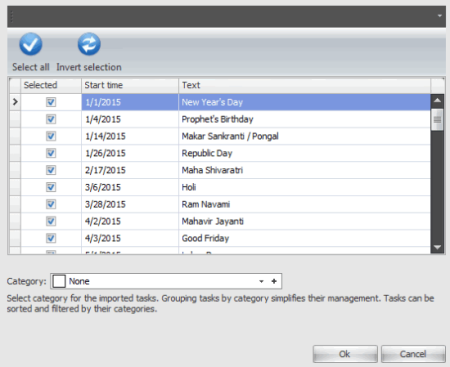
Task: Select the Mahavir Jayanti text cell
Action: [x=304, y=221]
